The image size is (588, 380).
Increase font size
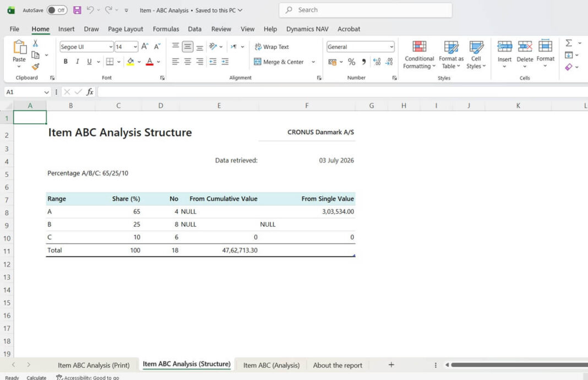pyautogui.click(x=145, y=46)
